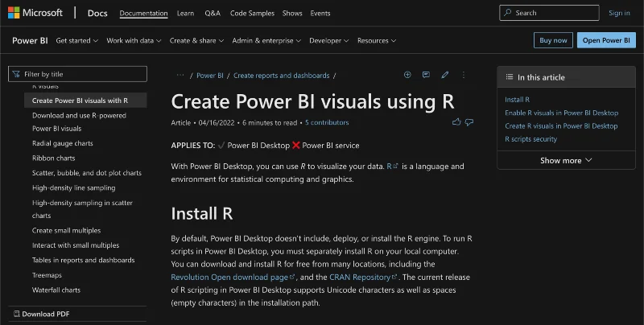Image resolution: width=644 pixels, height=325 pixels.
Task: Expand Show more in article outline
Action: [x=566, y=160]
